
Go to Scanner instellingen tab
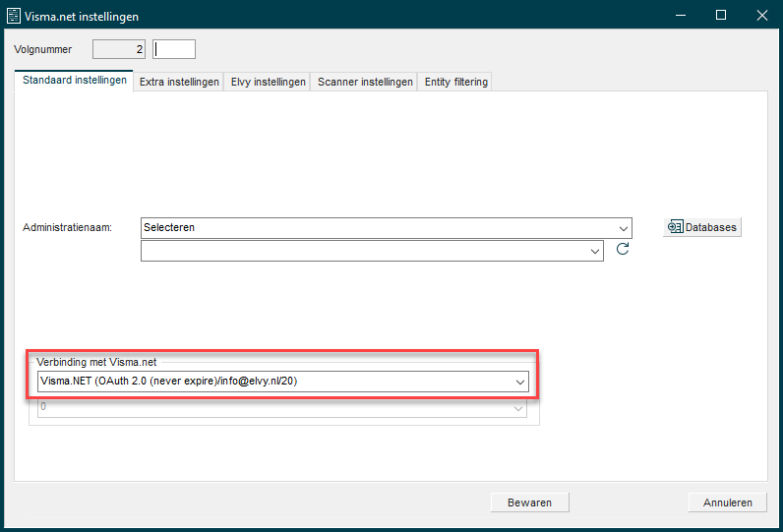365,82
